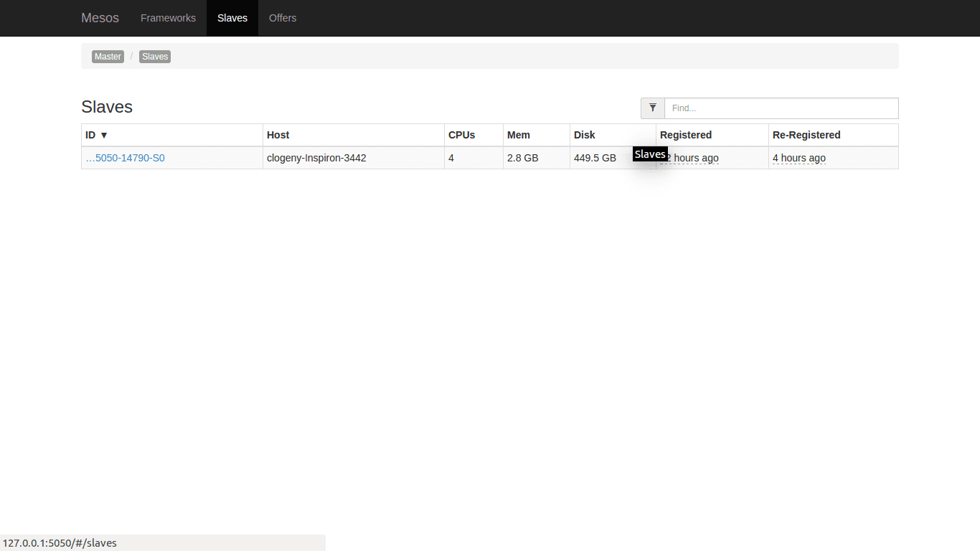This screenshot has height=551, width=980.
Task: Go to the Offers tab
Action: 283,18
